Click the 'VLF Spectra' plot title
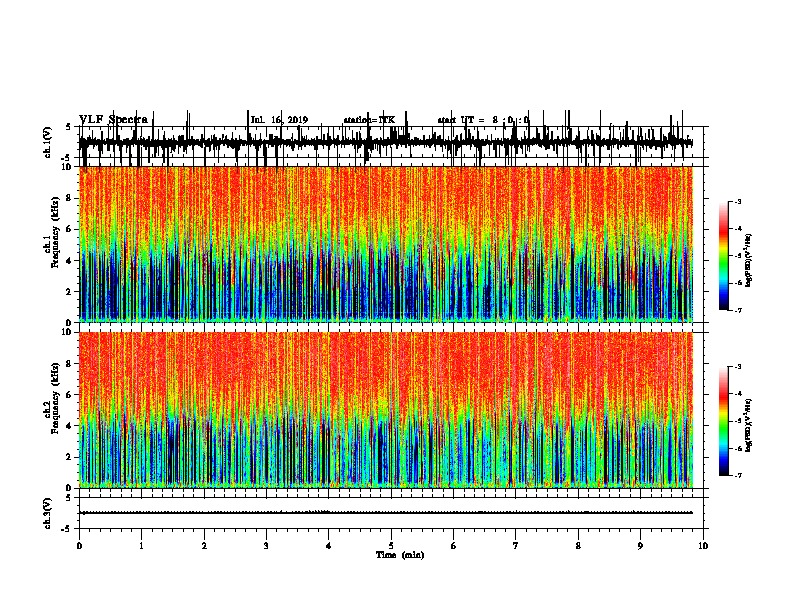 click(x=114, y=120)
